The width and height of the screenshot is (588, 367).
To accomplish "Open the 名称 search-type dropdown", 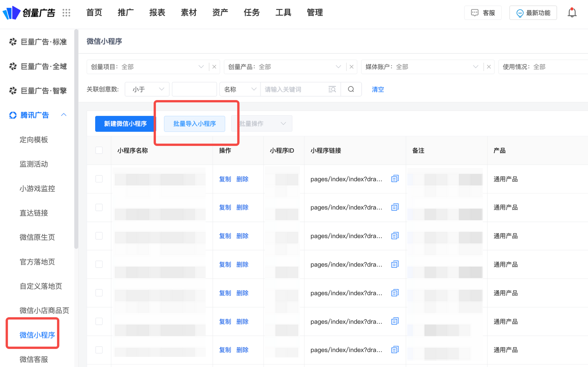I will click(x=240, y=89).
